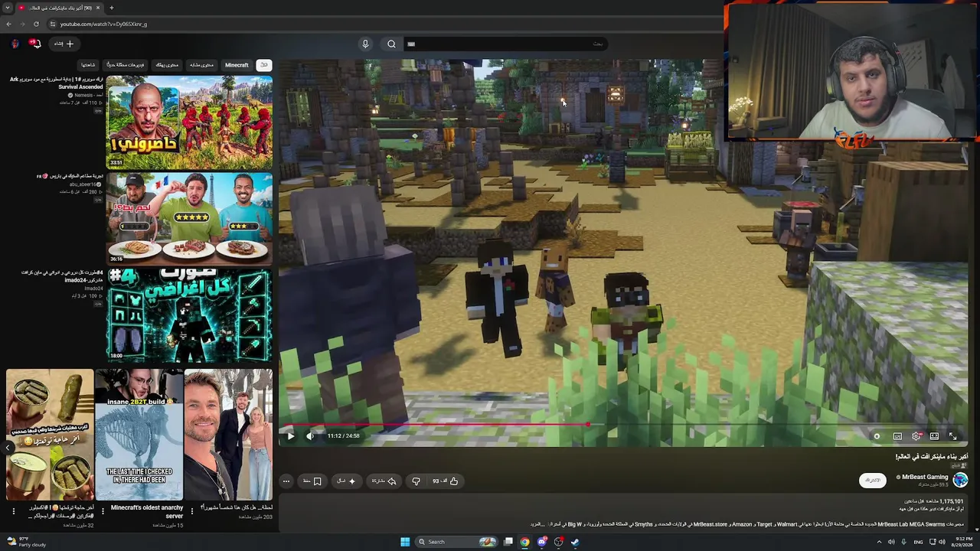Open Google Chrome from taskbar

[x=524, y=542]
